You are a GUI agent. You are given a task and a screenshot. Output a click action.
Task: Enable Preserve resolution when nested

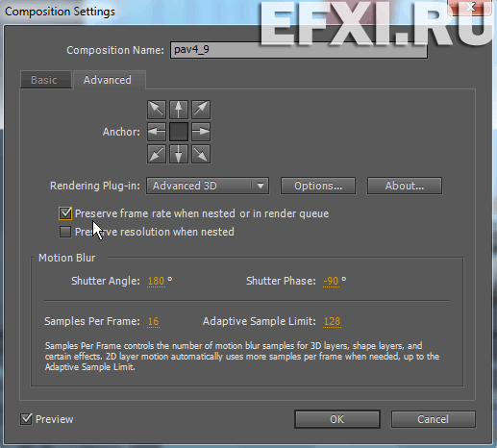coord(65,232)
